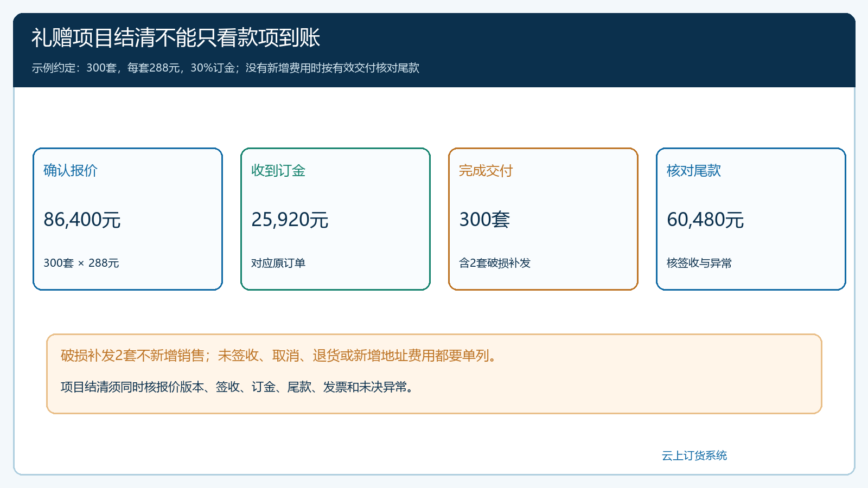The width and height of the screenshot is (868, 488).
Task: Select the 收到订金 card heading
Action: [x=278, y=170]
